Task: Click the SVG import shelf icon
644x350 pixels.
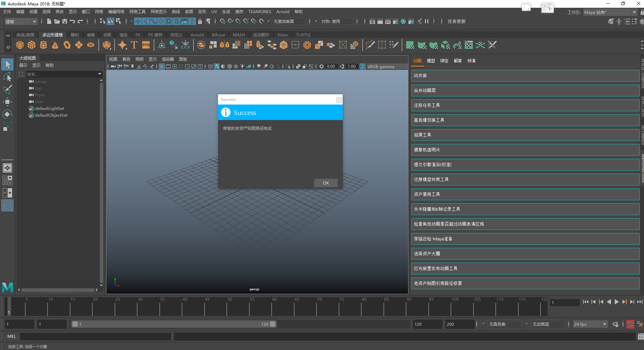Action: pyautogui.click(x=146, y=45)
